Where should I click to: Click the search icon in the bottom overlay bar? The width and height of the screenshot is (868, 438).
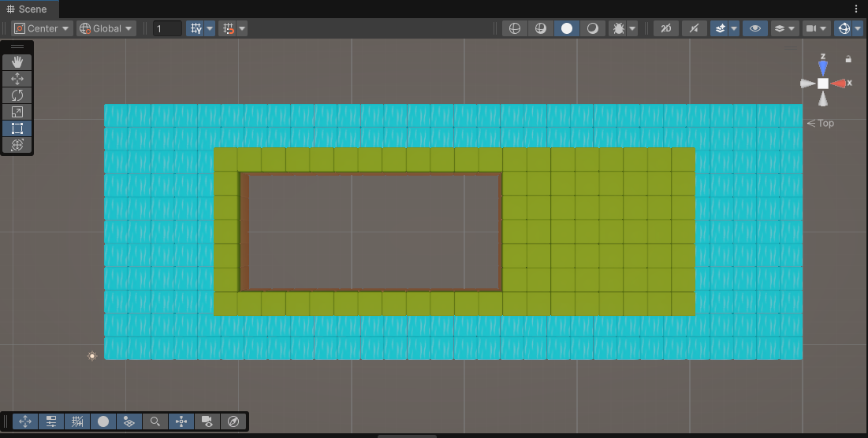155,421
